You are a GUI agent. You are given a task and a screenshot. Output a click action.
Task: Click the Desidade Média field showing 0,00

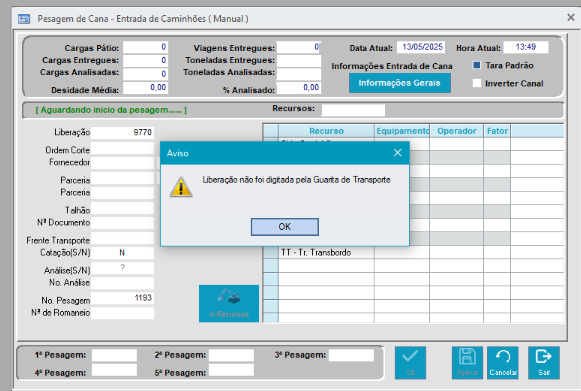(x=145, y=88)
